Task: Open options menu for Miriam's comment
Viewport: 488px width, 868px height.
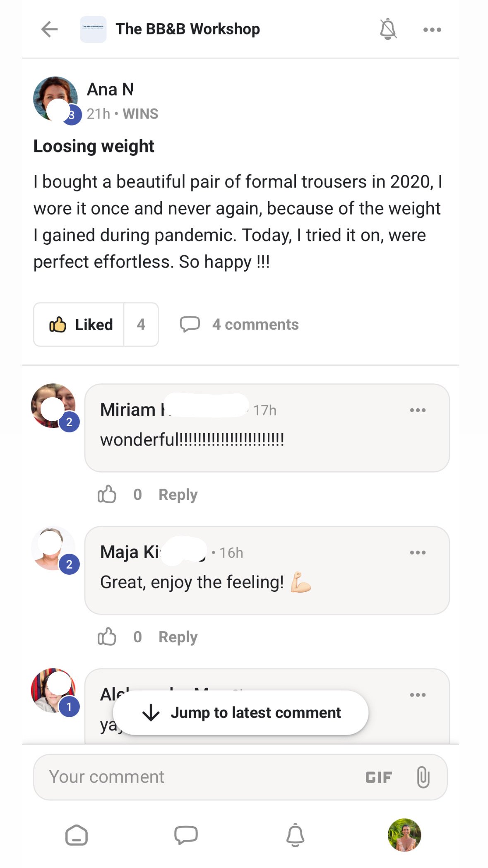Action: click(x=418, y=410)
